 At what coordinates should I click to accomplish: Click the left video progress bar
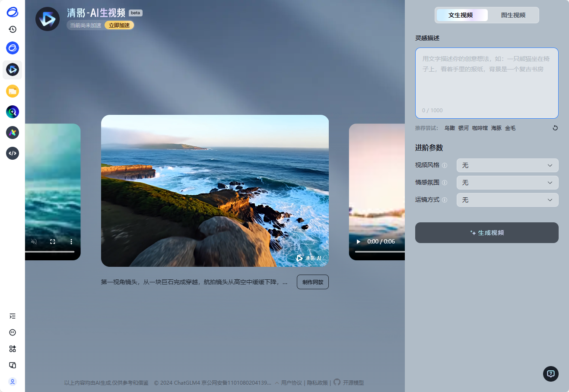point(49,252)
